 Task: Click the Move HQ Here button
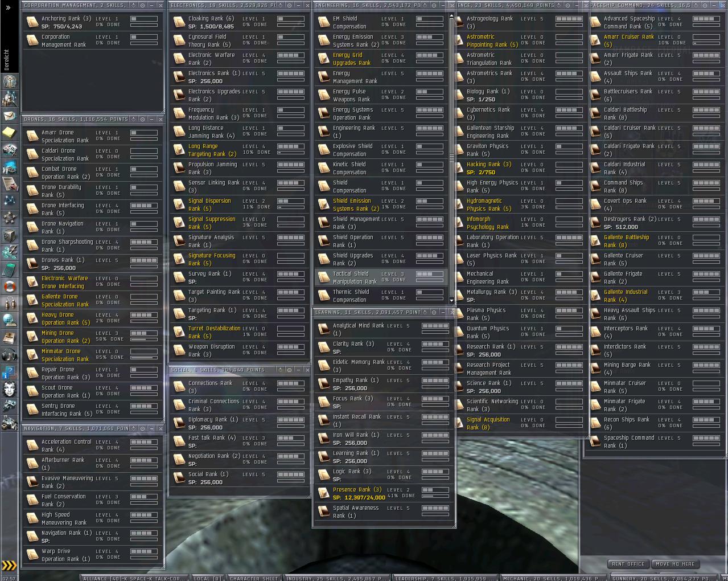click(675, 564)
